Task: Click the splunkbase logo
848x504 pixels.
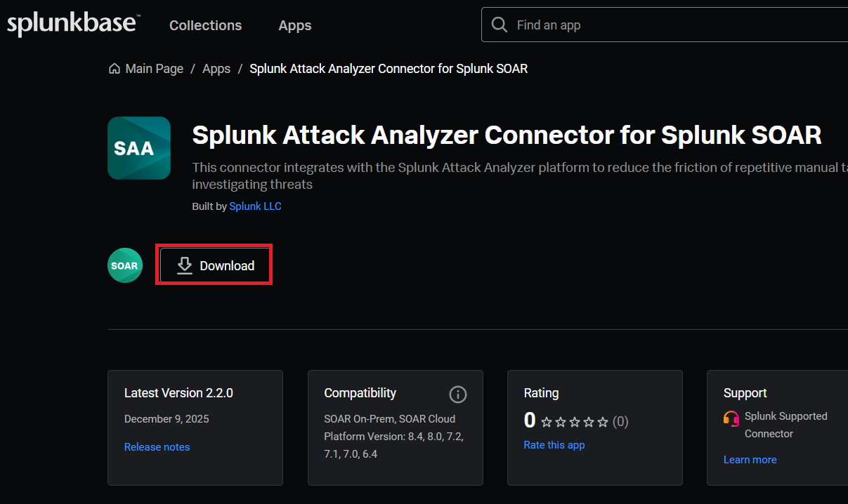Action: coord(73,25)
